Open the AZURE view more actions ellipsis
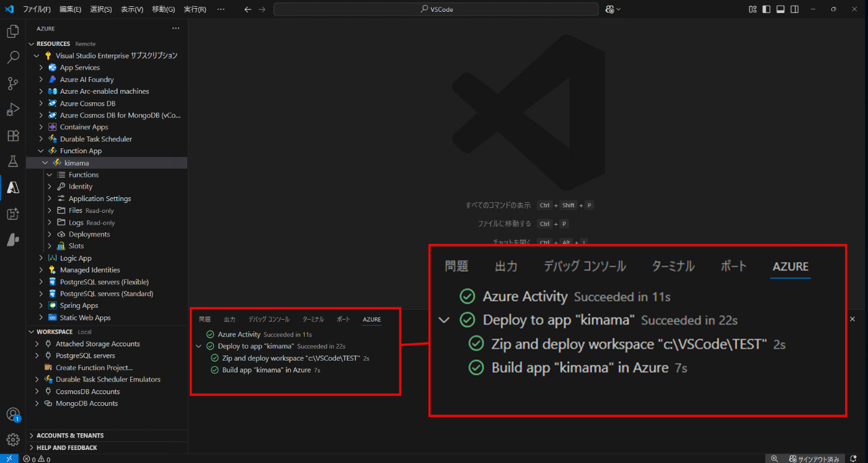 click(x=175, y=29)
